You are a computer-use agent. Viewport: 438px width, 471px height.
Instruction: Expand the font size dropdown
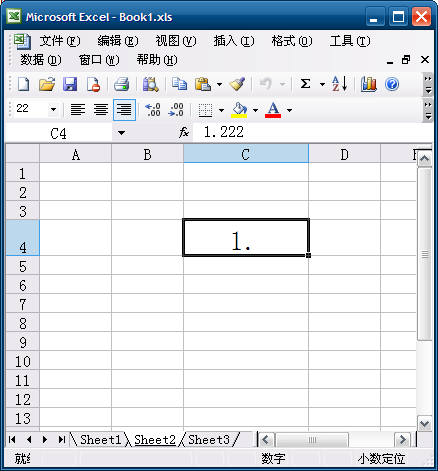coord(53,109)
